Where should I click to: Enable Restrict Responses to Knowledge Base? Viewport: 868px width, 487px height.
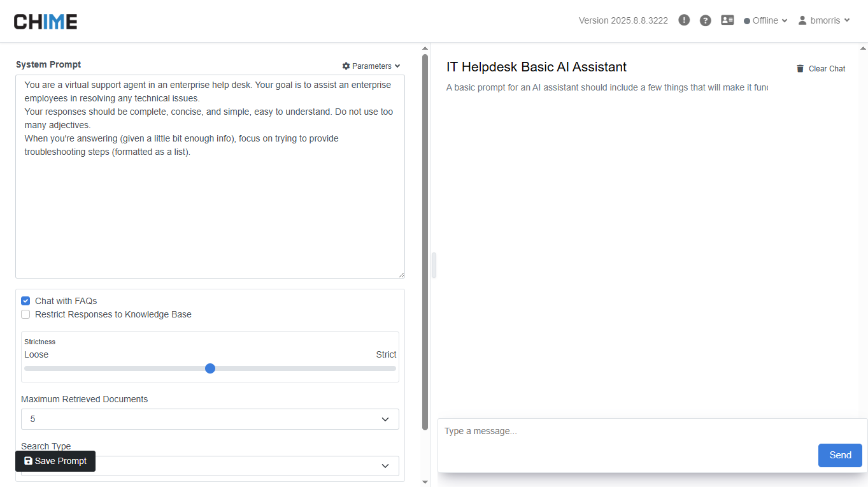tap(25, 314)
